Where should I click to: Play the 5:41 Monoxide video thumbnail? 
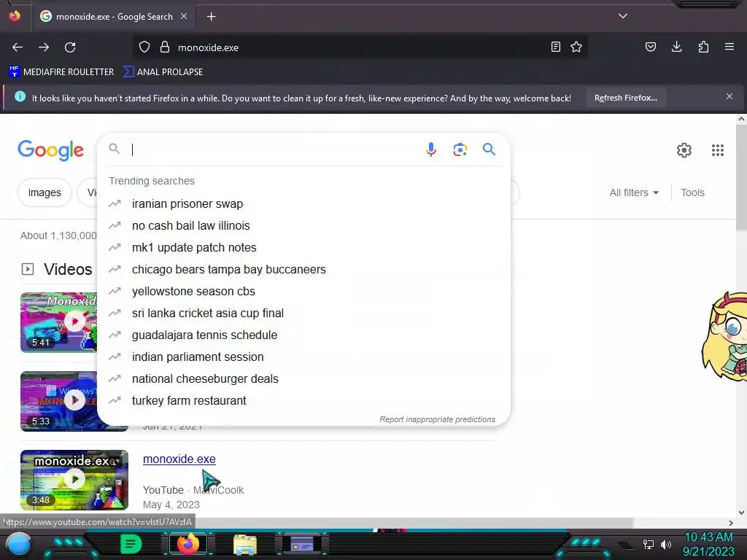(x=58, y=322)
